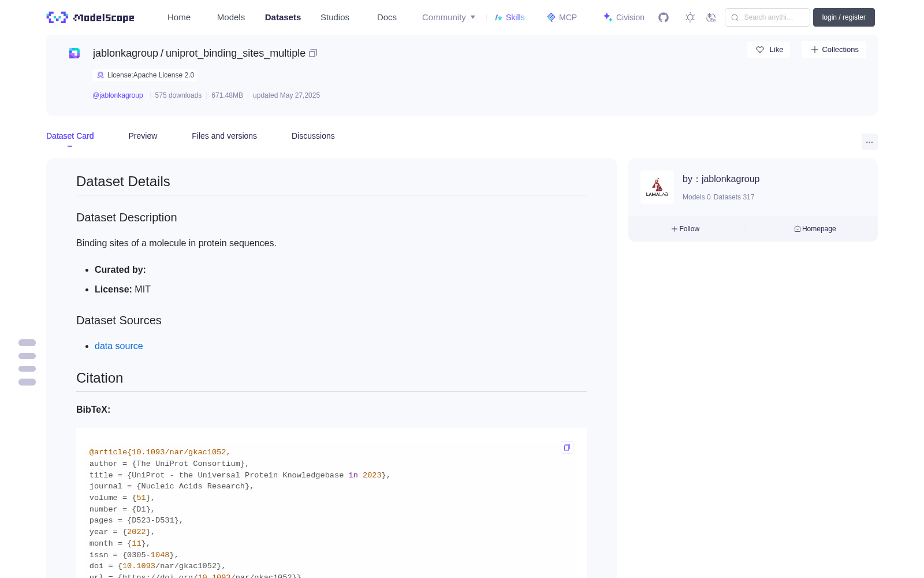
Task: Open the three-dot more options menu
Action: pyautogui.click(x=870, y=142)
